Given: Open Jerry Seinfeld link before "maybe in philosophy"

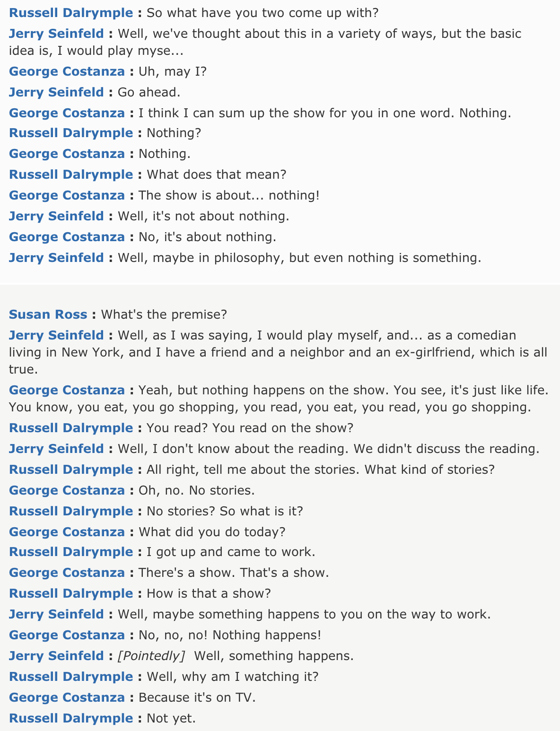Looking at the screenshot, I should pyautogui.click(x=56, y=258).
